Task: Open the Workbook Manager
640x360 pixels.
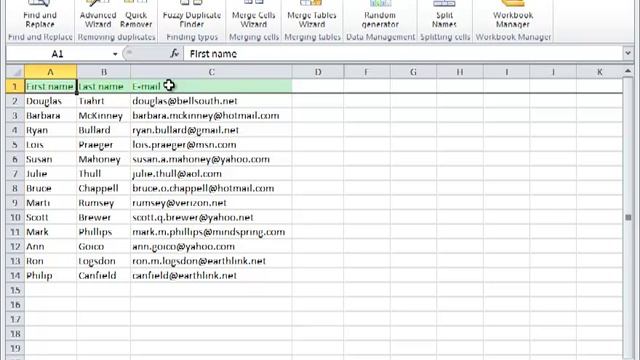Action: coord(513,15)
